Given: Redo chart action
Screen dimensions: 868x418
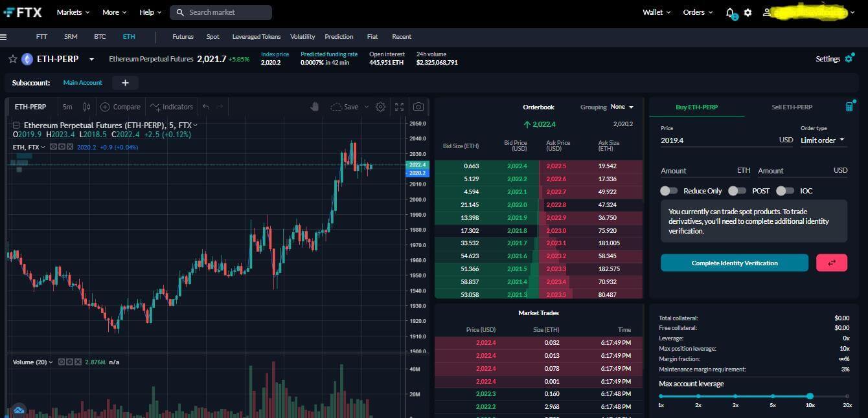Looking at the screenshot, I should [x=220, y=107].
